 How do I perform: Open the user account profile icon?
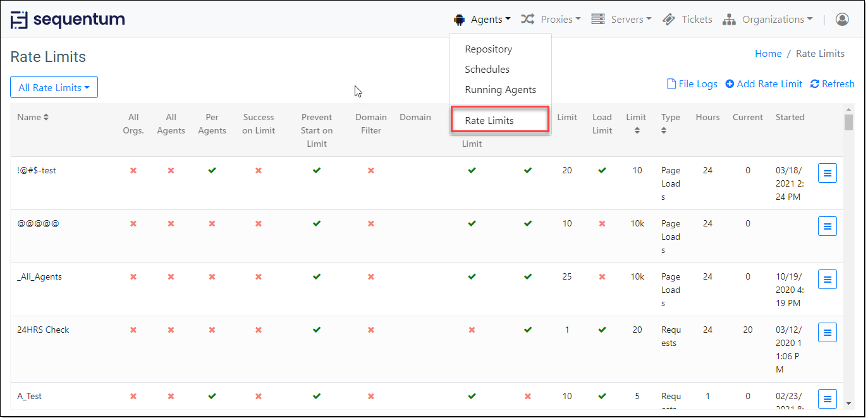click(841, 20)
